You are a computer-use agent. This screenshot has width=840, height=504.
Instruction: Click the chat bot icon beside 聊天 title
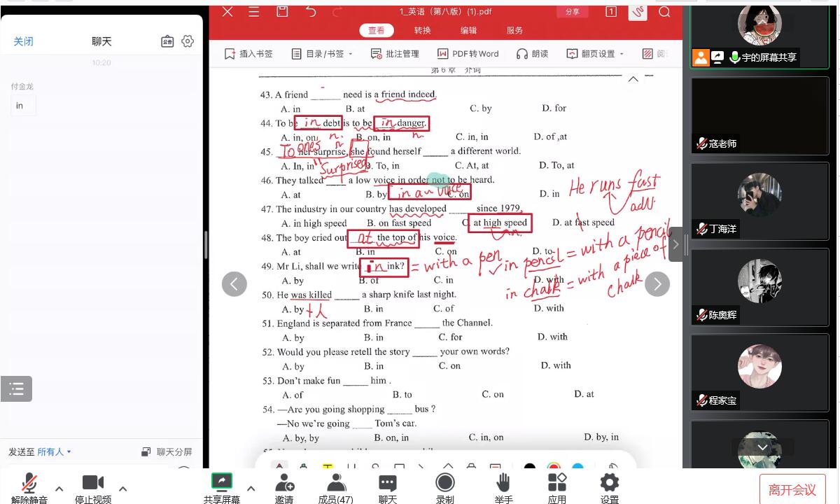(167, 41)
